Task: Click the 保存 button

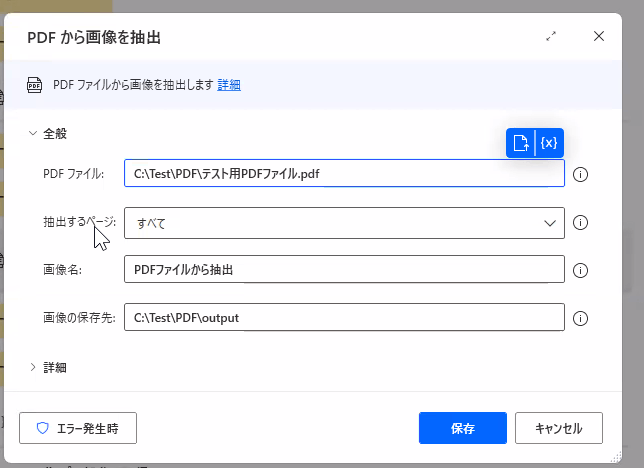Action: coord(463,428)
